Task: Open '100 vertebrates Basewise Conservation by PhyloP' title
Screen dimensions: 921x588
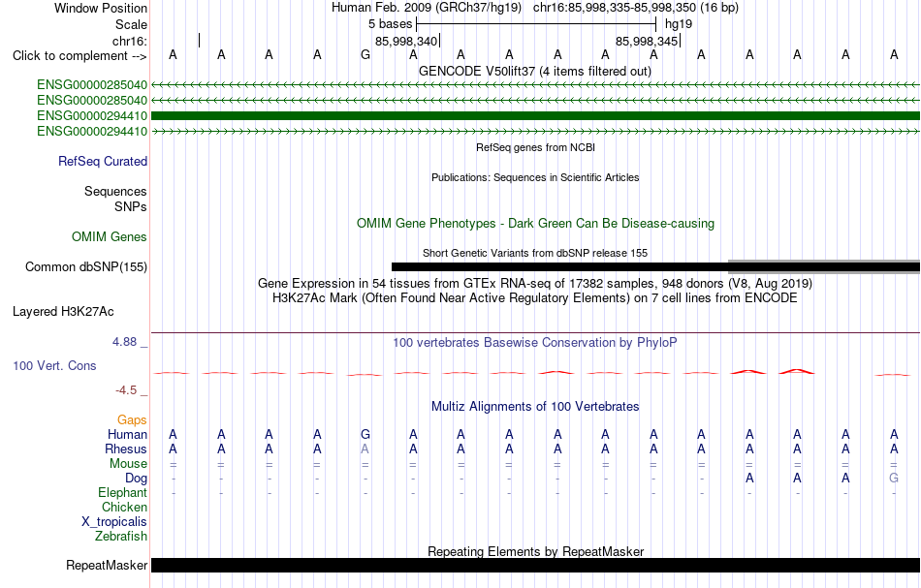Action: [x=535, y=343]
